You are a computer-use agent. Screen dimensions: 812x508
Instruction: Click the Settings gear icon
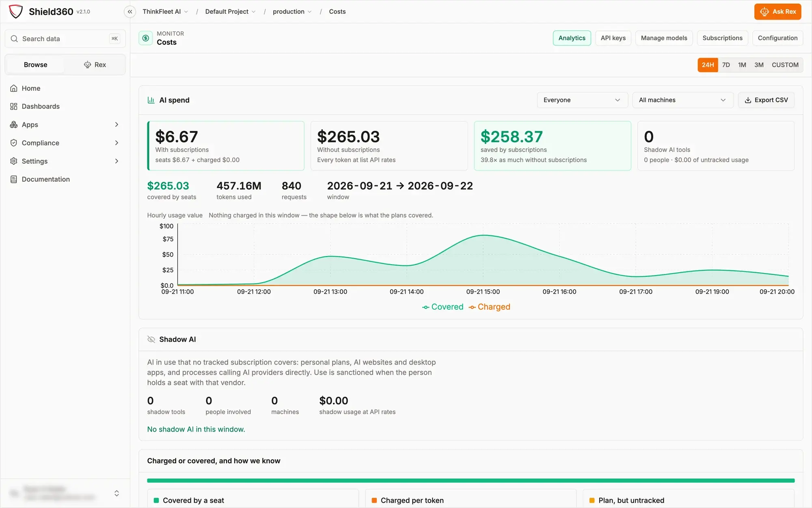pos(14,161)
